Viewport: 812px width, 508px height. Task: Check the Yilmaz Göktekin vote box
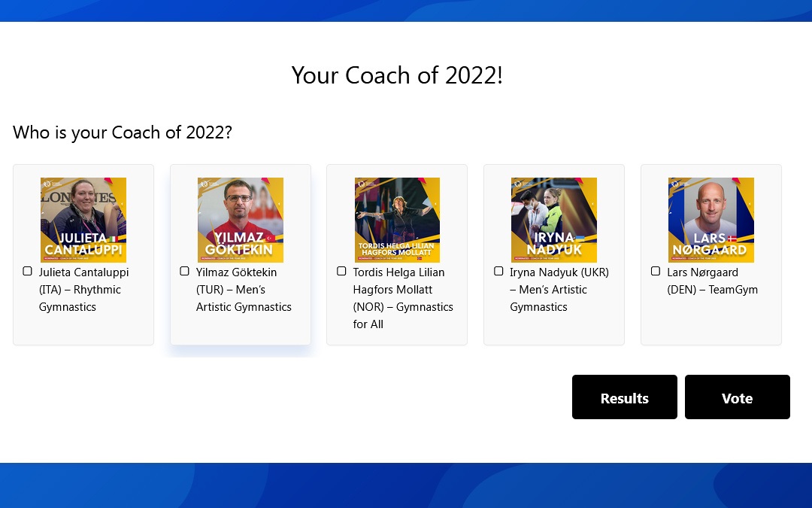tap(184, 271)
